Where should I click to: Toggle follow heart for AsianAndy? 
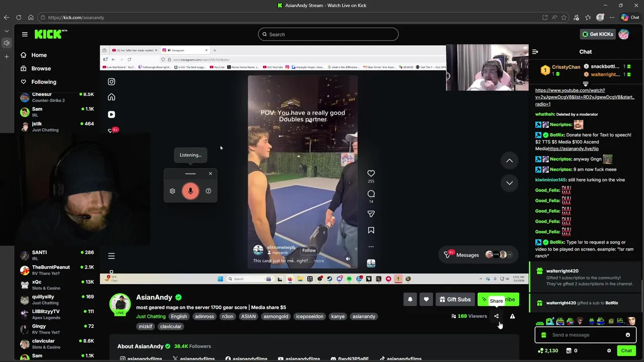(426, 300)
